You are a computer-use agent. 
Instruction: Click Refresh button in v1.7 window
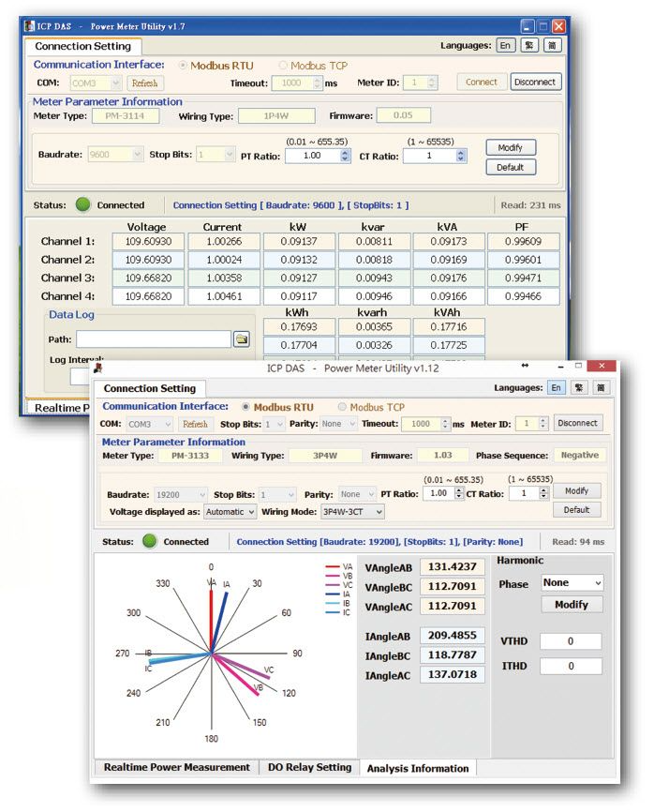coord(144,83)
